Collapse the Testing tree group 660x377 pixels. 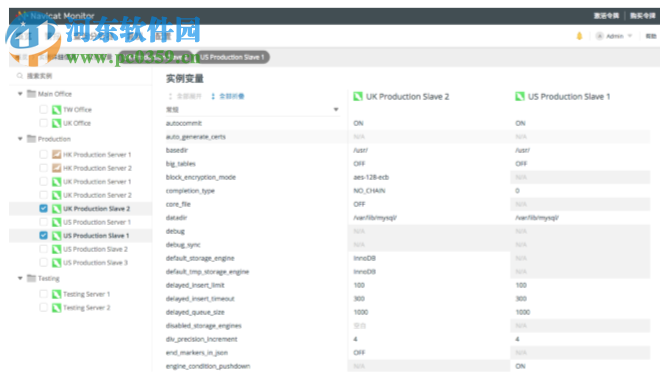click(x=20, y=278)
